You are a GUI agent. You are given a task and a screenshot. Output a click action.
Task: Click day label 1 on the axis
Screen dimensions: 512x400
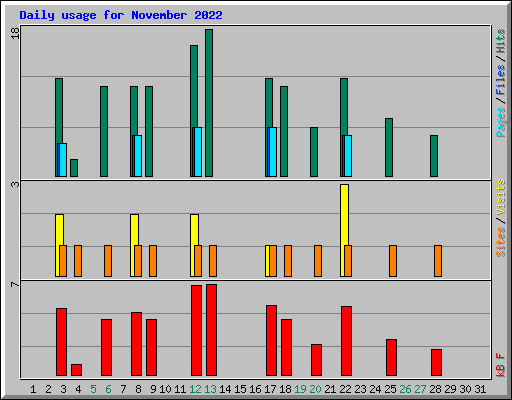[x=33, y=389]
